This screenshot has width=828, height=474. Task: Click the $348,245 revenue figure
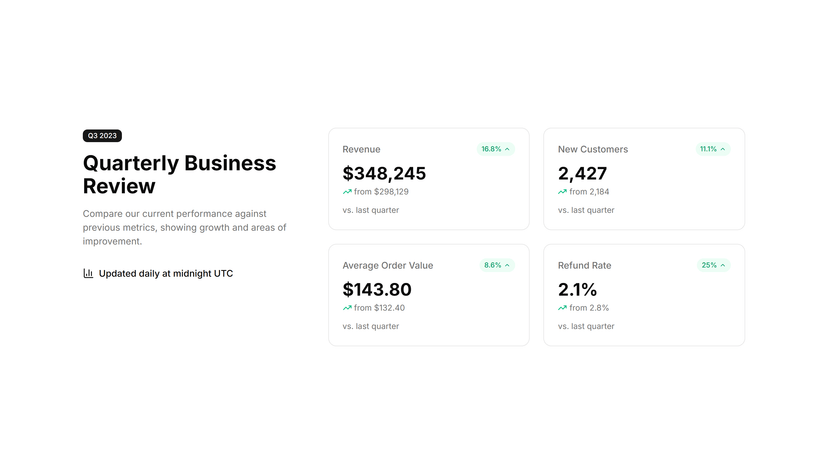pos(384,173)
